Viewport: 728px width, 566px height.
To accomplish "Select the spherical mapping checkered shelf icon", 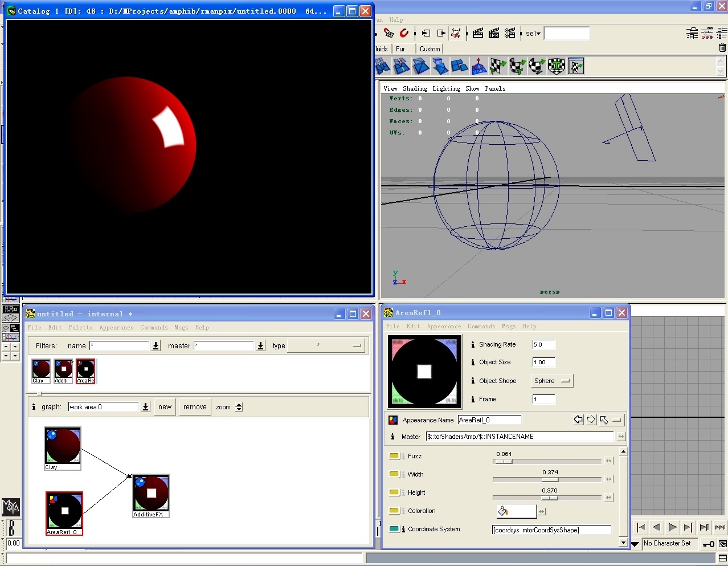I will [537, 66].
